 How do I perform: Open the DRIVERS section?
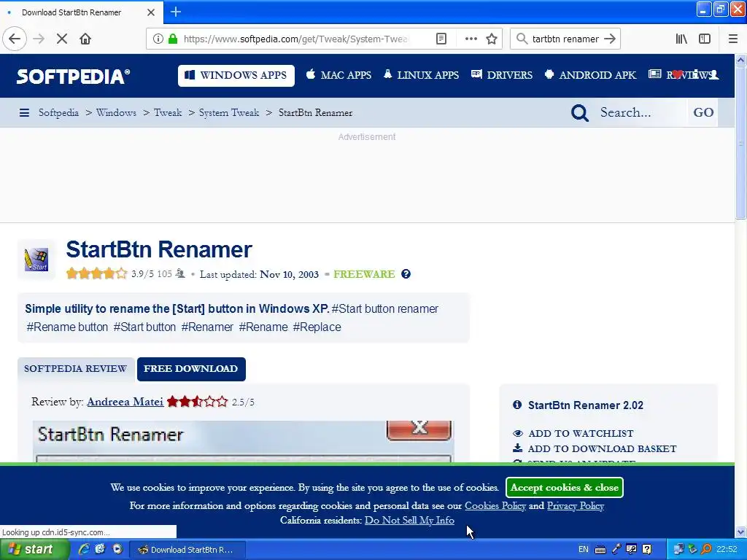[502, 75]
